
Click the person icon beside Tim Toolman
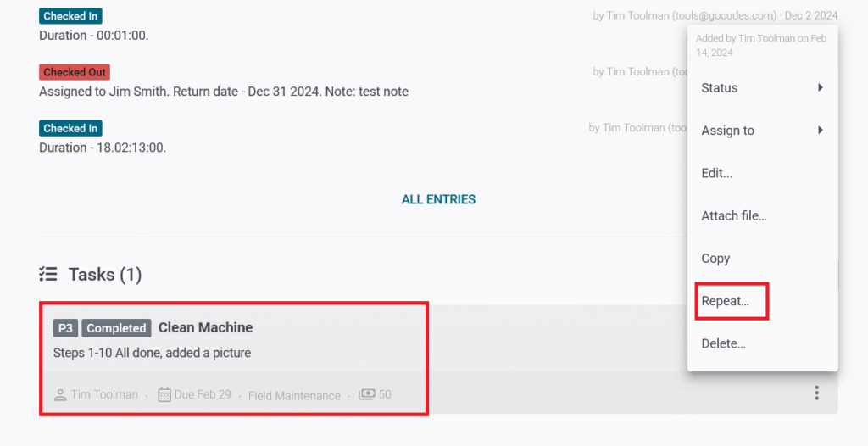60,395
